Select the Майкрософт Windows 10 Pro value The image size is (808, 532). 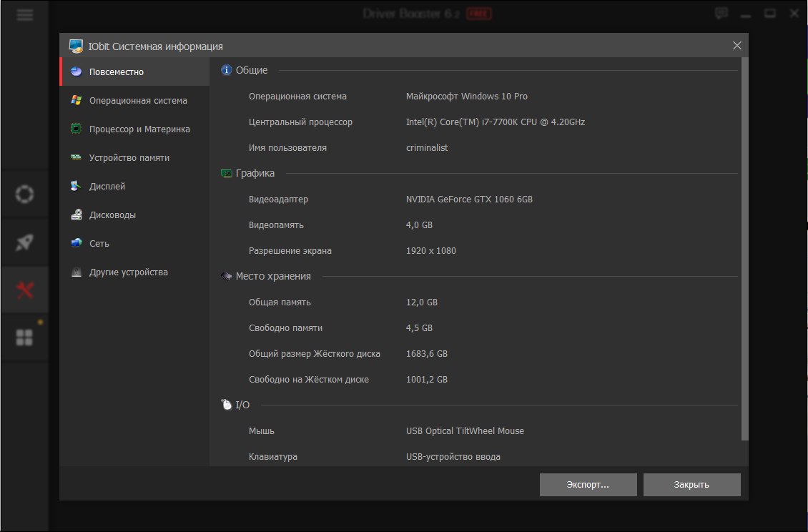[467, 97]
